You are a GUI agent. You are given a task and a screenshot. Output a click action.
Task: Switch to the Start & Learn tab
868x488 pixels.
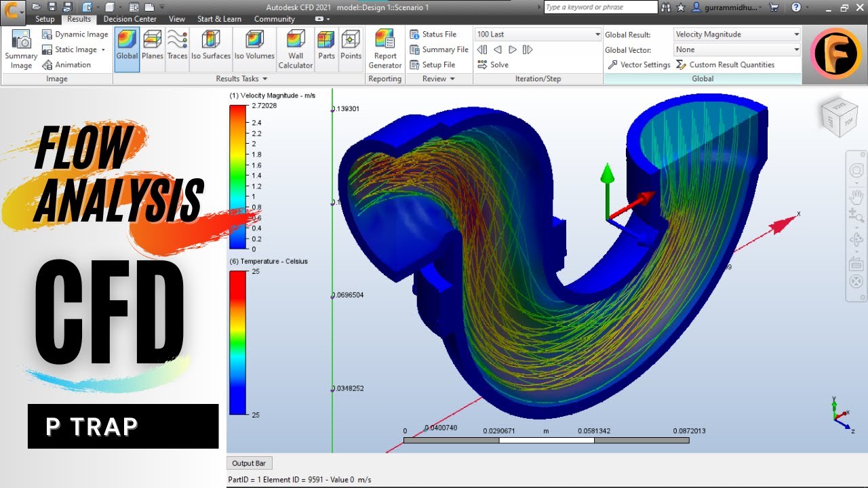219,19
